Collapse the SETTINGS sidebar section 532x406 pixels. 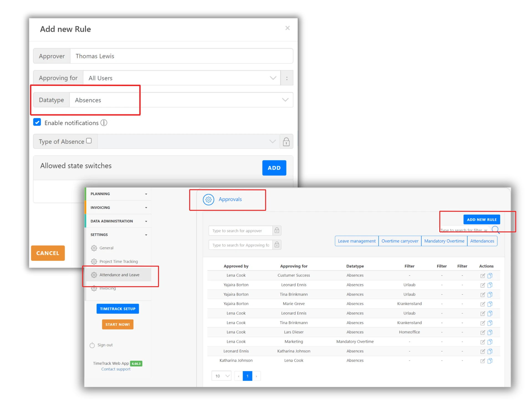(119, 235)
